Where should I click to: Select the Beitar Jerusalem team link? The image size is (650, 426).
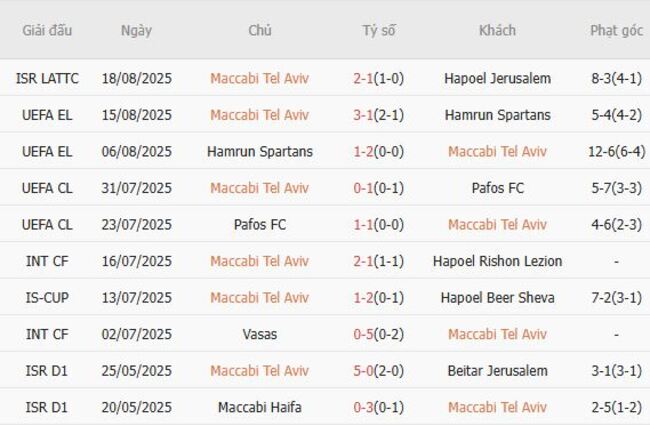coord(497,371)
